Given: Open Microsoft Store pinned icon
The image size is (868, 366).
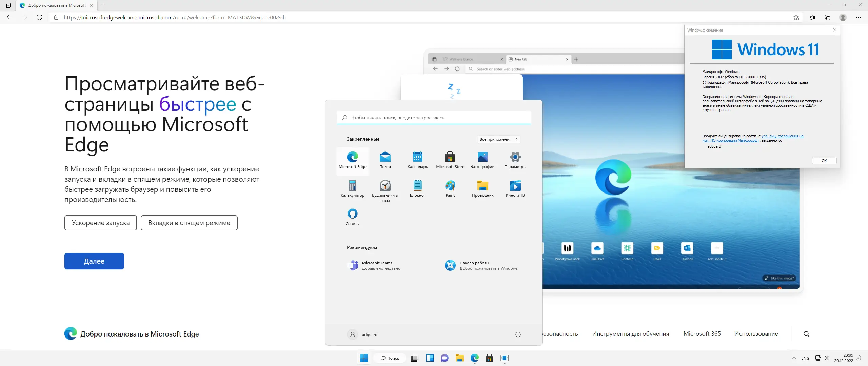Looking at the screenshot, I should pyautogui.click(x=450, y=160).
